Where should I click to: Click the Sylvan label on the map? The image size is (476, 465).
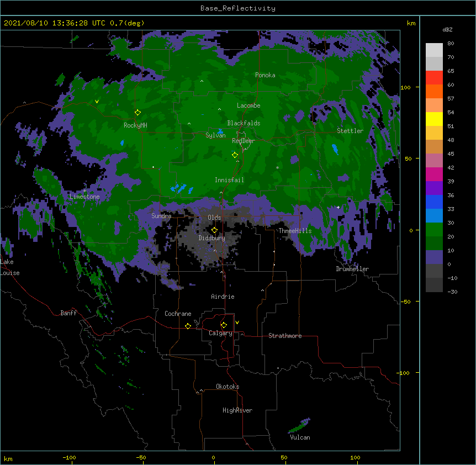215,135
